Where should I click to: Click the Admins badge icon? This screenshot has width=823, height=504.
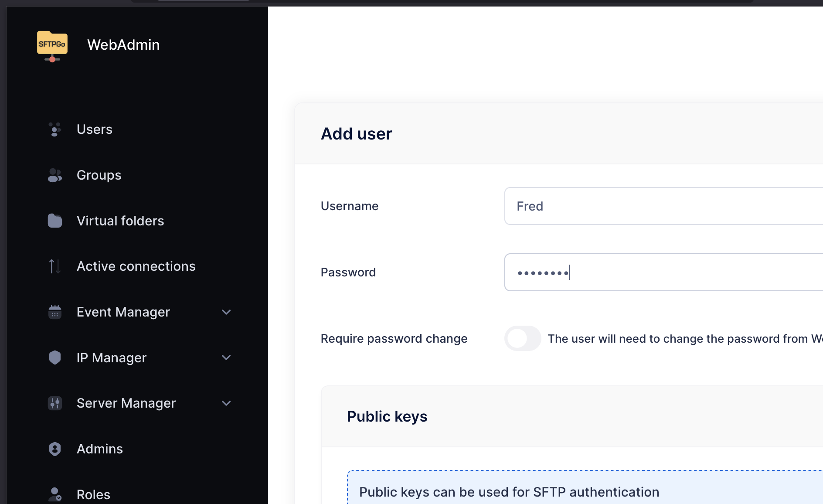[x=54, y=449]
